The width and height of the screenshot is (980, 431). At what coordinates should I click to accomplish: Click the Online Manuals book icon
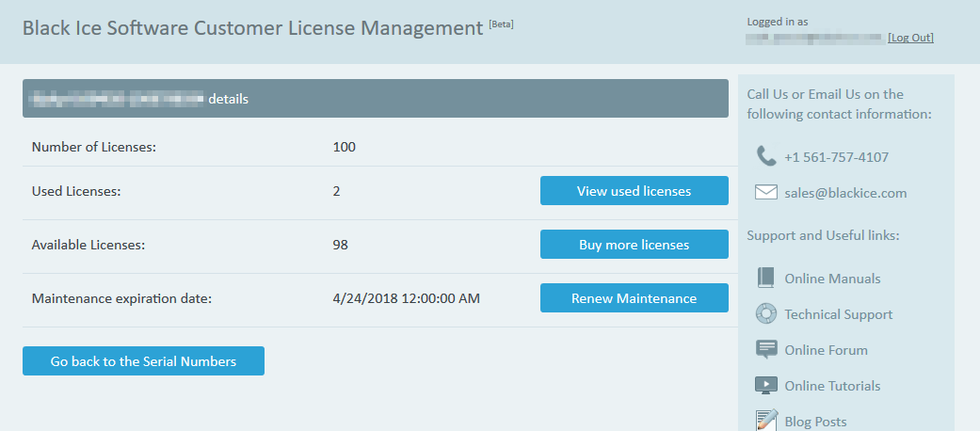[765, 278]
